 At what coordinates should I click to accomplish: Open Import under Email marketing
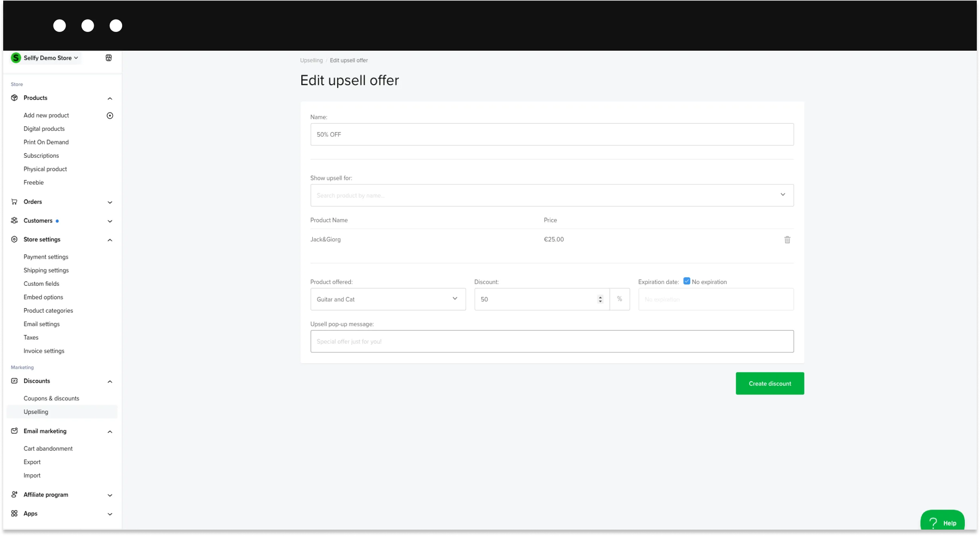coord(32,476)
